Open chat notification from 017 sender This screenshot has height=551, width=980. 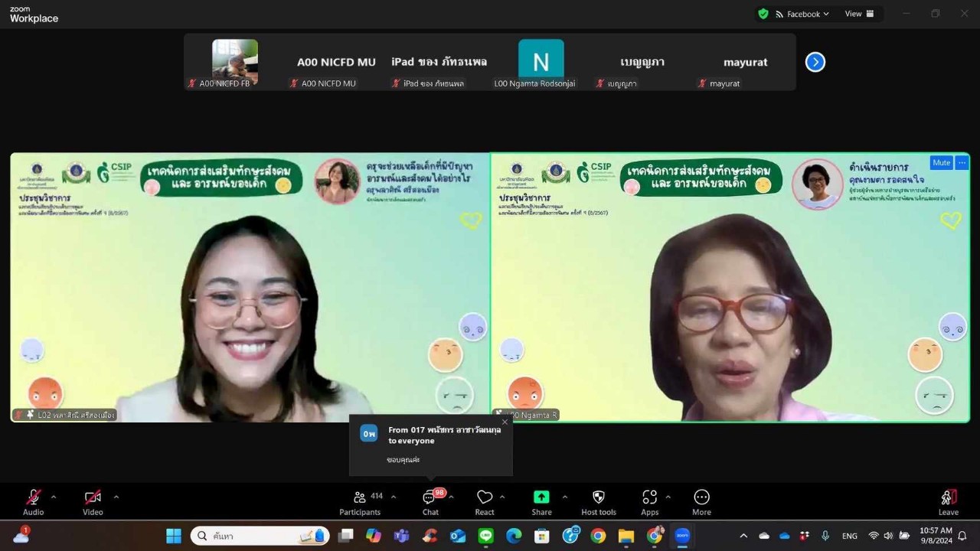[x=431, y=445]
